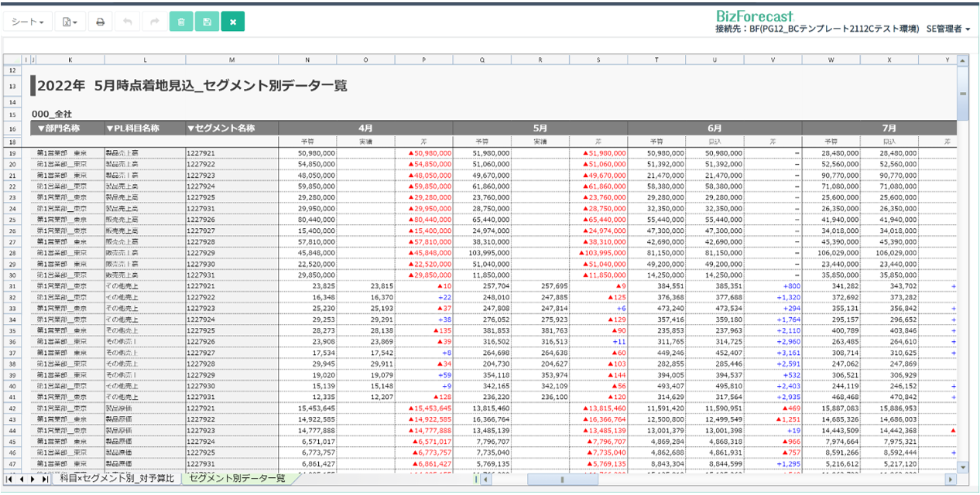
Task: Click the redo arrow icon
Action: click(x=154, y=22)
